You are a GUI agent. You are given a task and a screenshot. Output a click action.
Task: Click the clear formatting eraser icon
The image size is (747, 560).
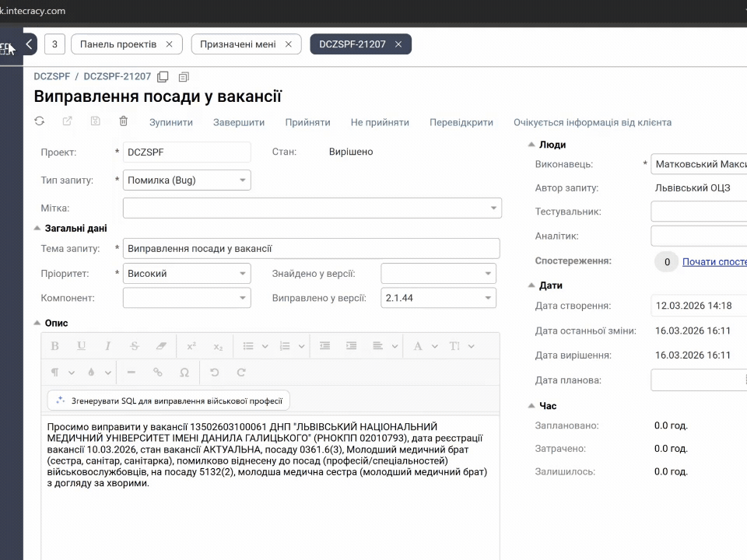(161, 346)
